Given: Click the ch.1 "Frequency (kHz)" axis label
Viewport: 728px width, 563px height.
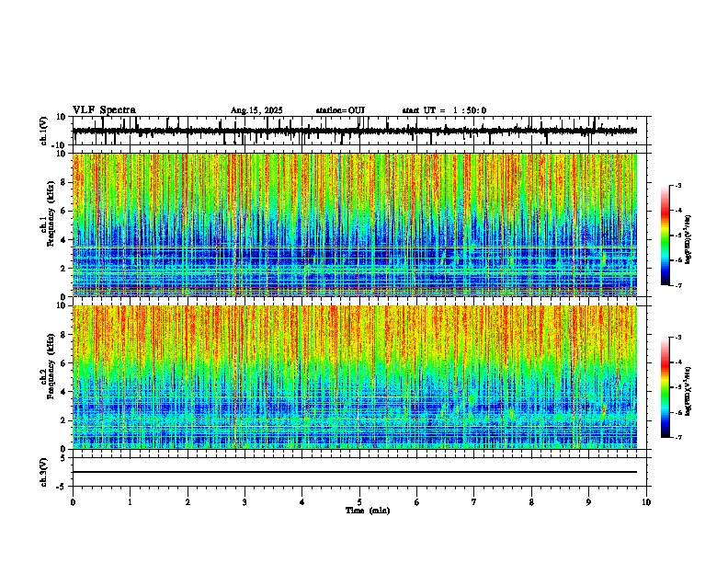Looking at the screenshot, I should 51,213.
